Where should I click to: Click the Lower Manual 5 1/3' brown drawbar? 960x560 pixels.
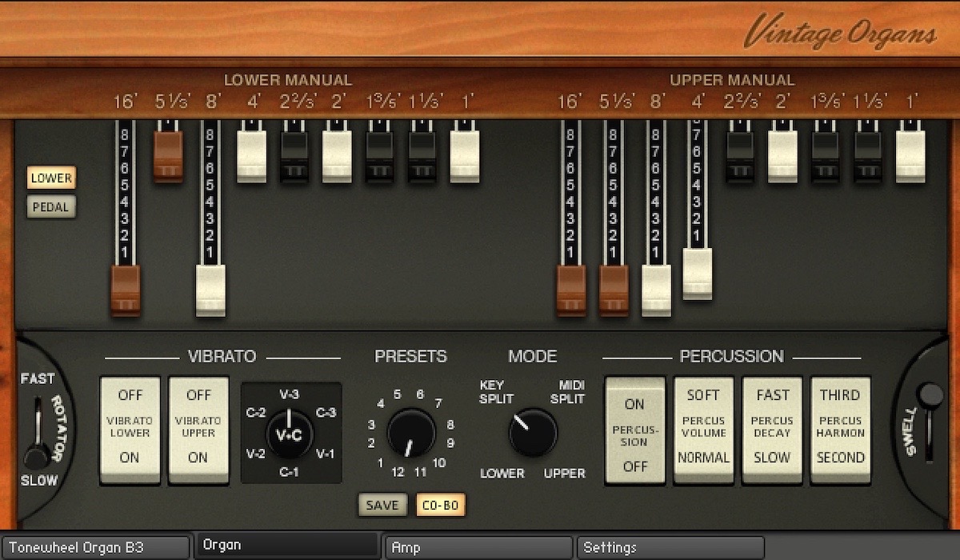pyautogui.click(x=168, y=157)
